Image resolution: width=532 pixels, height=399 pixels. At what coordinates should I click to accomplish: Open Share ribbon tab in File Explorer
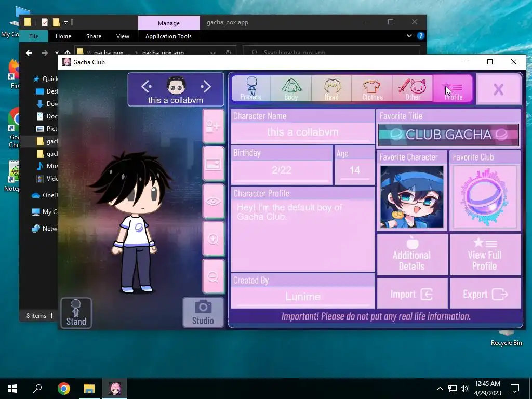point(94,36)
